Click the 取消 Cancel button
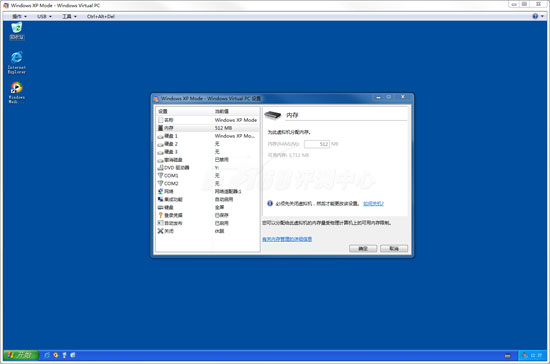 click(394, 249)
